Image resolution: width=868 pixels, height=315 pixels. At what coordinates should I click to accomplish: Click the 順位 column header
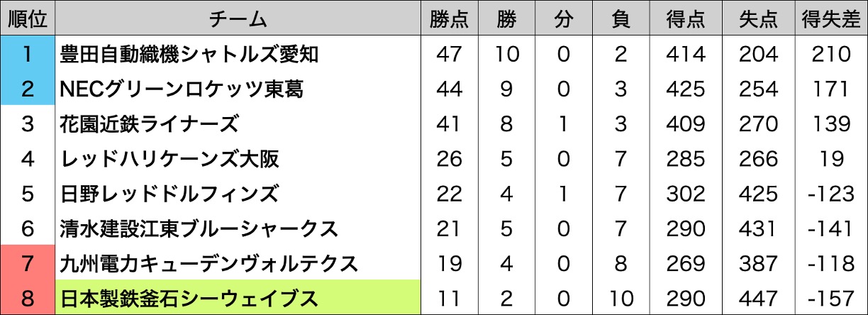28,18
